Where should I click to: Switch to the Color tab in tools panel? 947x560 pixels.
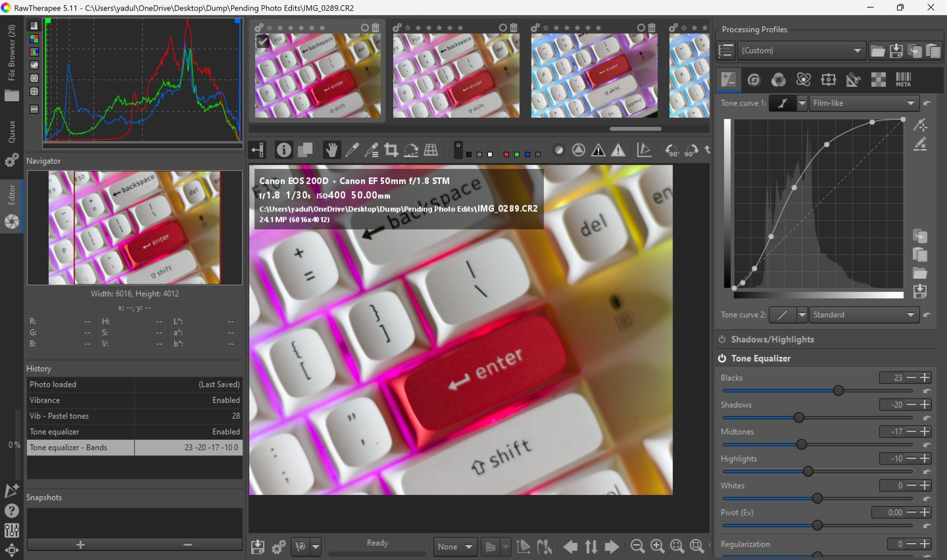click(778, 79)
